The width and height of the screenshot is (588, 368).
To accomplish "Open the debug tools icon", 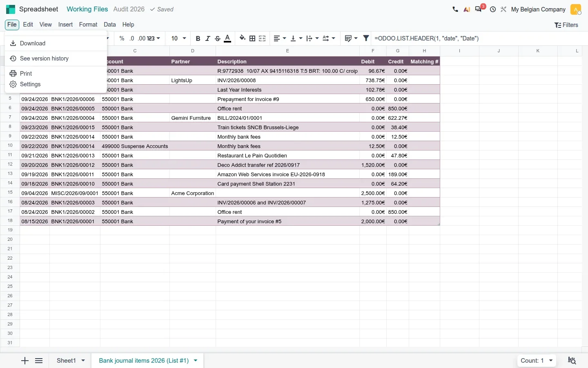I will (503, 9).
